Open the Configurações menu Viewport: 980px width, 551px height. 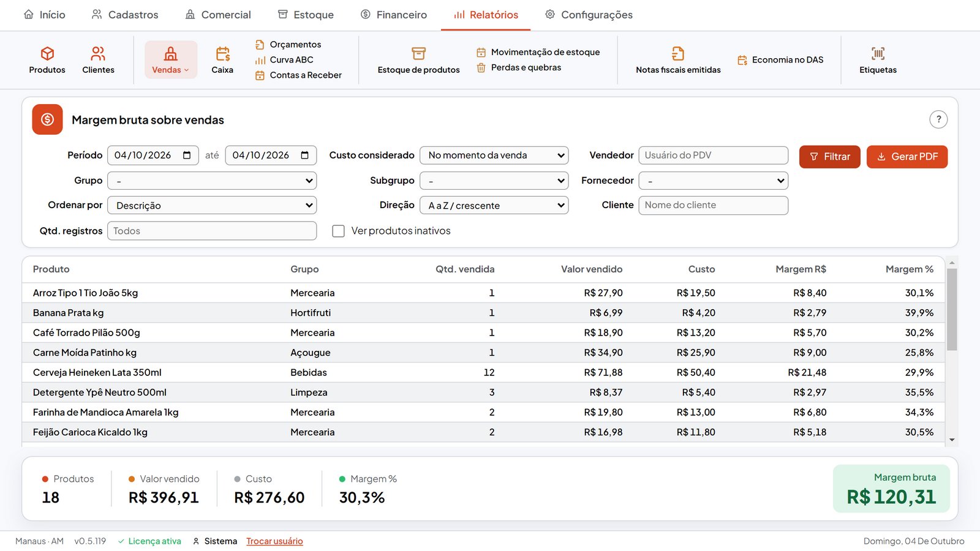[x=589, y=15]
